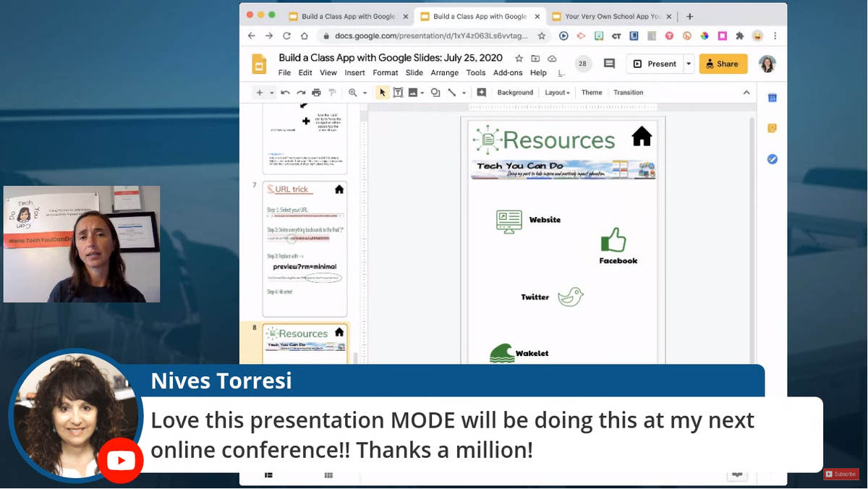Click the Background button
This screenshot has height=489, width=868.
point(515,93)
